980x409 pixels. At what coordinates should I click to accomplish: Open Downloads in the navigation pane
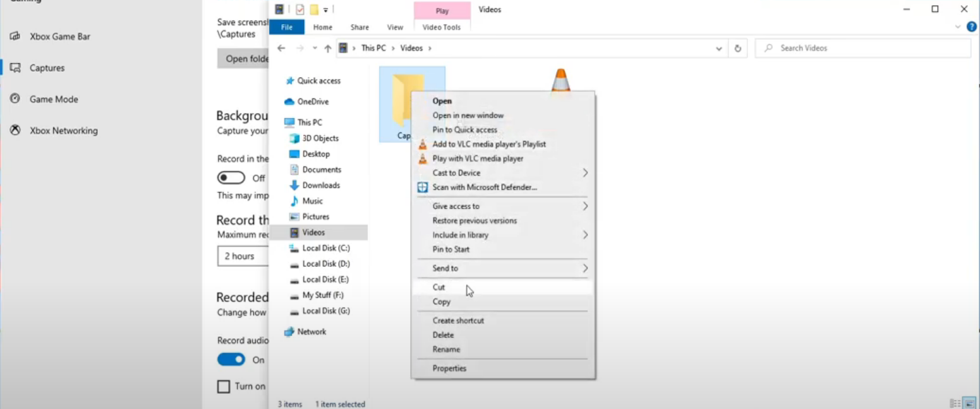tap(321, 186)
